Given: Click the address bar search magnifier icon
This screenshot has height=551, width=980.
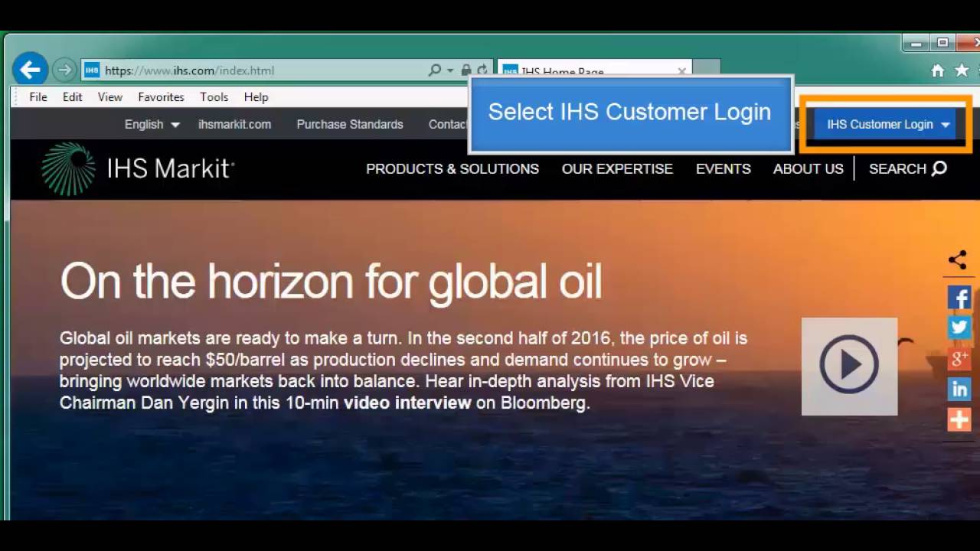Looking at the screenshot, I should [435, 70].
